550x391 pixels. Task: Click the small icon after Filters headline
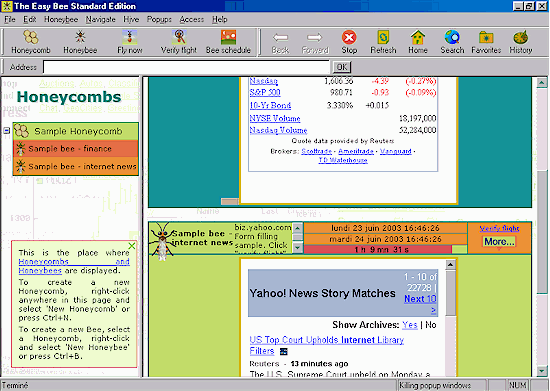coord(284,351)
